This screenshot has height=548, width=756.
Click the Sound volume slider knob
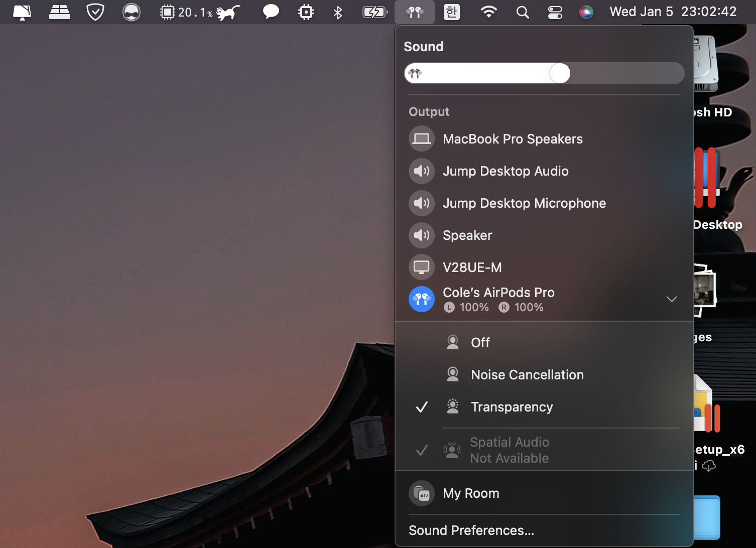[560, 73]
